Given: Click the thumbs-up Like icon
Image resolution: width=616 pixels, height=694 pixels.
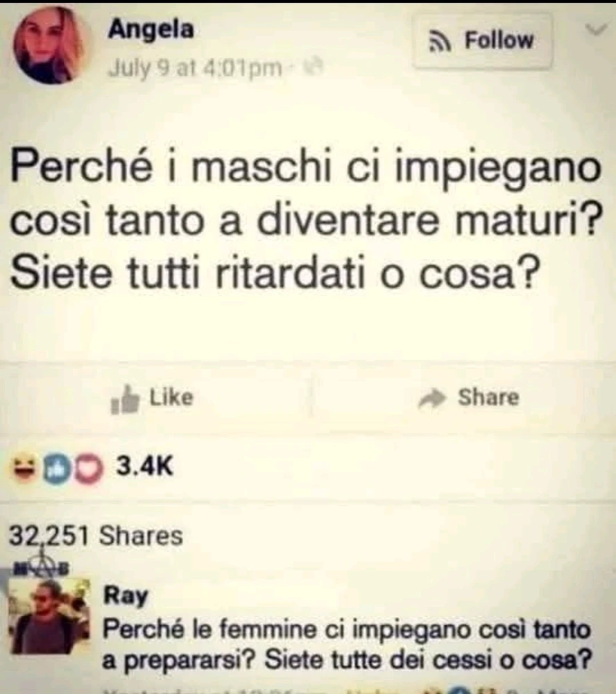Looking at the screenshot, I should (x=125, y=400).
